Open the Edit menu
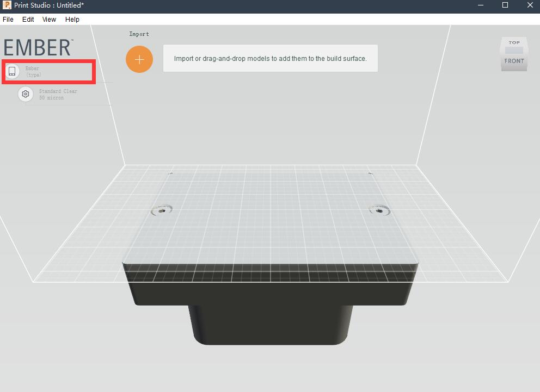This screenshot has height=392, width=540. pos(28,19)
